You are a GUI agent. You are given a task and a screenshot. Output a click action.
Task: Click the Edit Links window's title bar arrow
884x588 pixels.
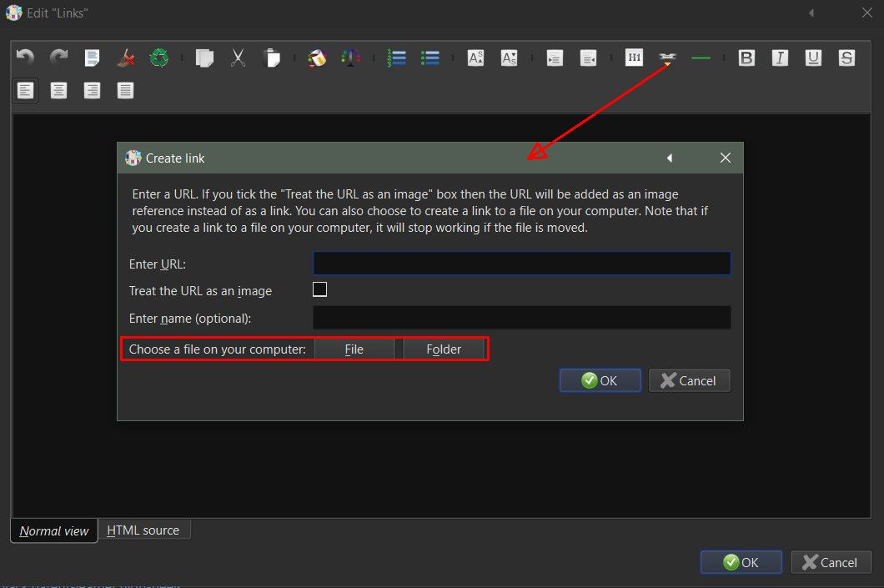point(811,13)
